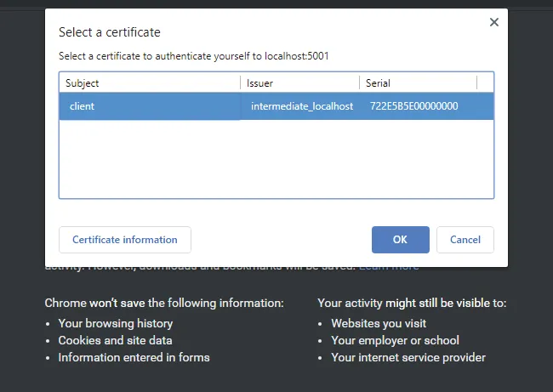The width and height of the screenshot is (553, 392).
Task: Open Certificate information
Action: coord(125,240)
